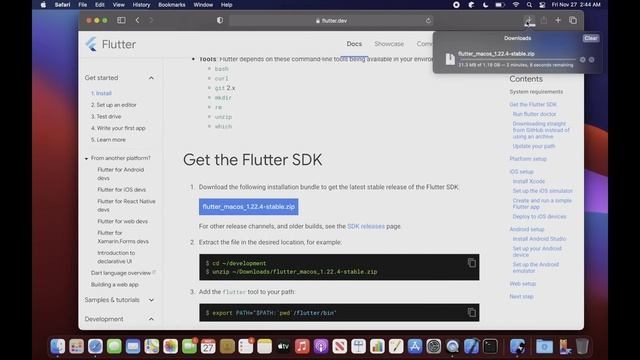
Task: Collapse From another platform list
Action: coord(86,158)
